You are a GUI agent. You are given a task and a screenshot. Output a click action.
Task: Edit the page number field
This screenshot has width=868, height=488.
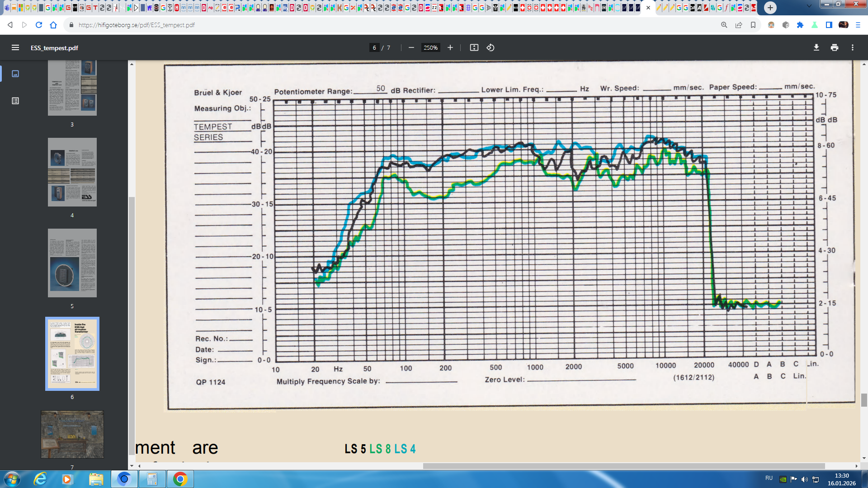pos(374,47)
